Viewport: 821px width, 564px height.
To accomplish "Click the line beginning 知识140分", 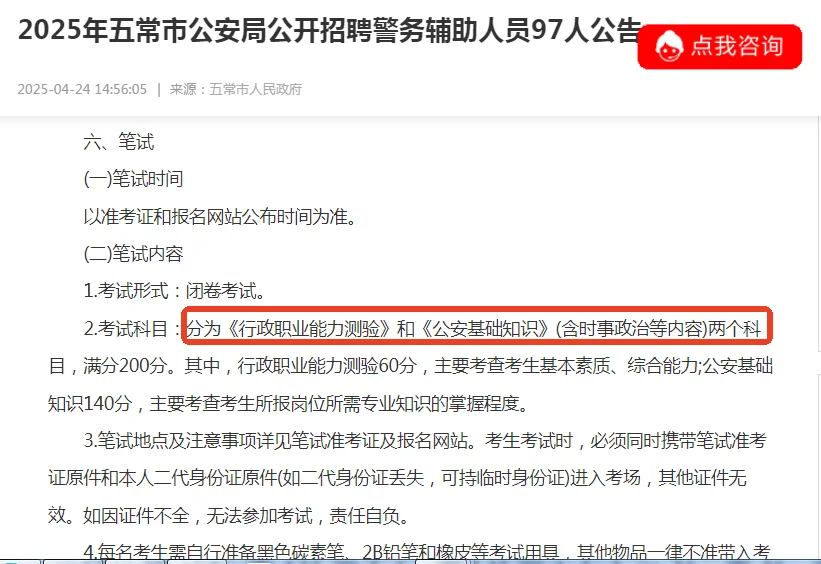I will [x=289, y=403].
